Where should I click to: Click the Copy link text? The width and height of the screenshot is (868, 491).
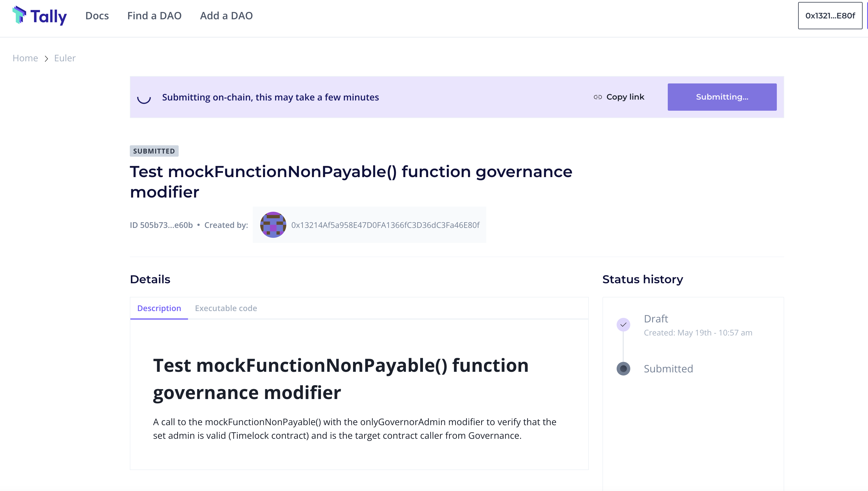click(625, 97)
